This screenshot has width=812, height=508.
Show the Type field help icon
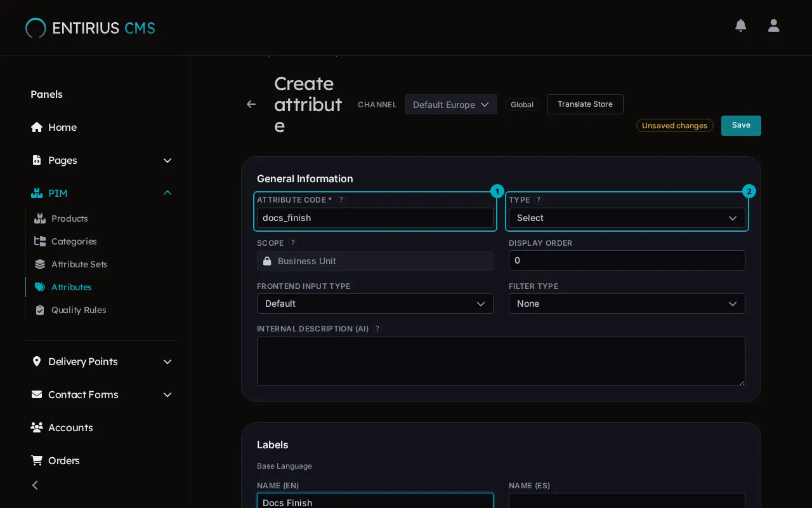point(539,199)
